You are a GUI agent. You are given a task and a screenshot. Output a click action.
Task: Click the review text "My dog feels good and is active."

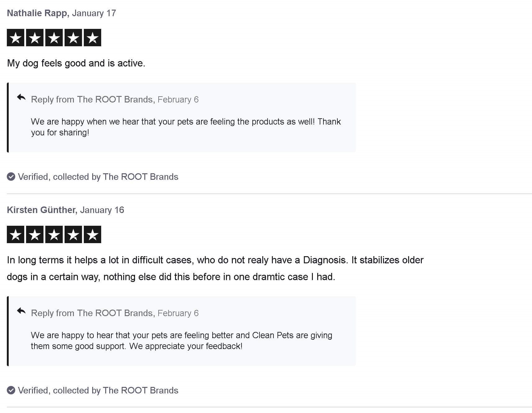click(76, 63)
